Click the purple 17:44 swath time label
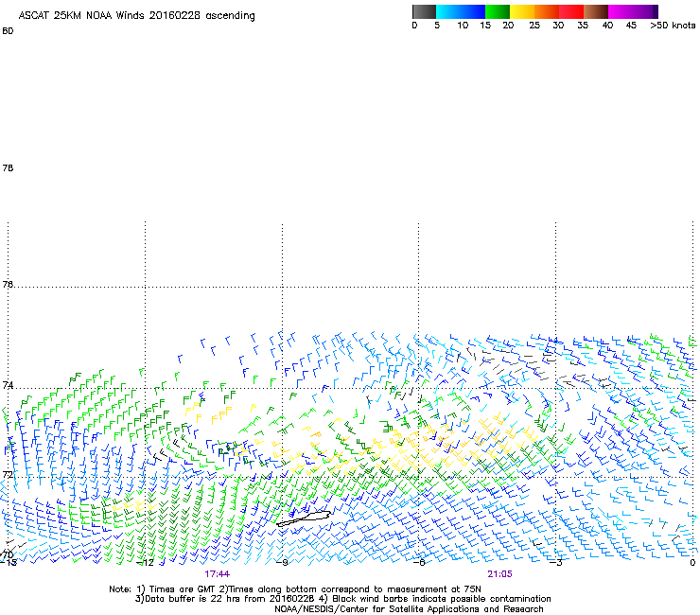700x615 pixels. tap(218, 574)
